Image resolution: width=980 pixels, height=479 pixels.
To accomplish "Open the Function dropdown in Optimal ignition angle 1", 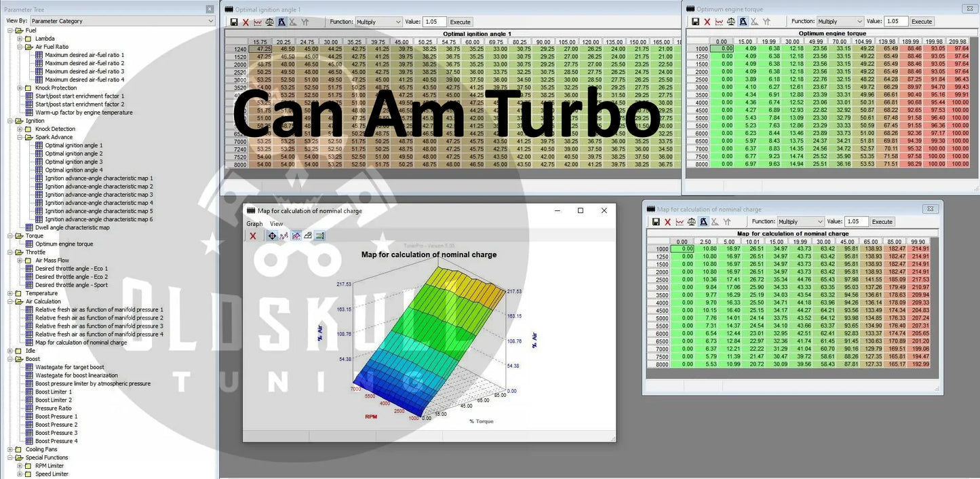I will click(379, 22).
